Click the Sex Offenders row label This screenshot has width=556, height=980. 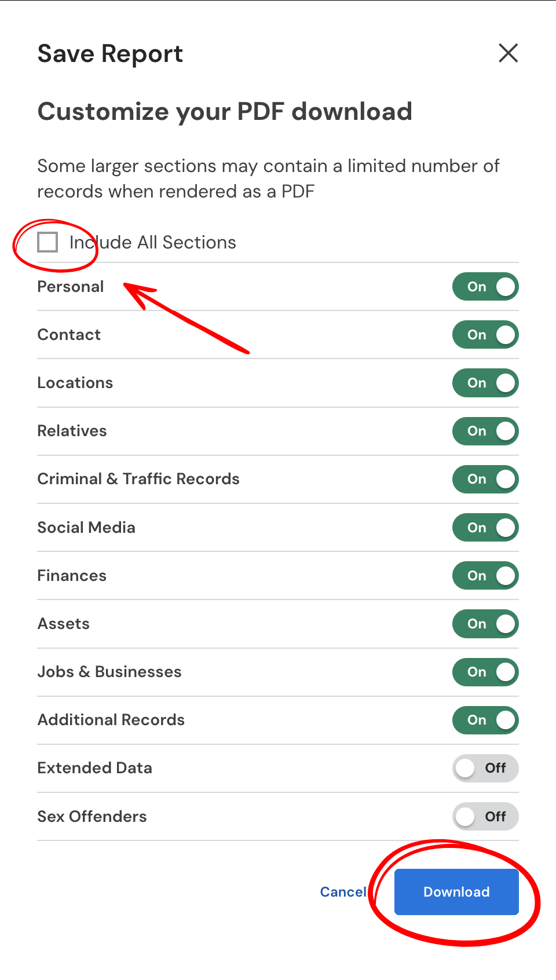92,817
